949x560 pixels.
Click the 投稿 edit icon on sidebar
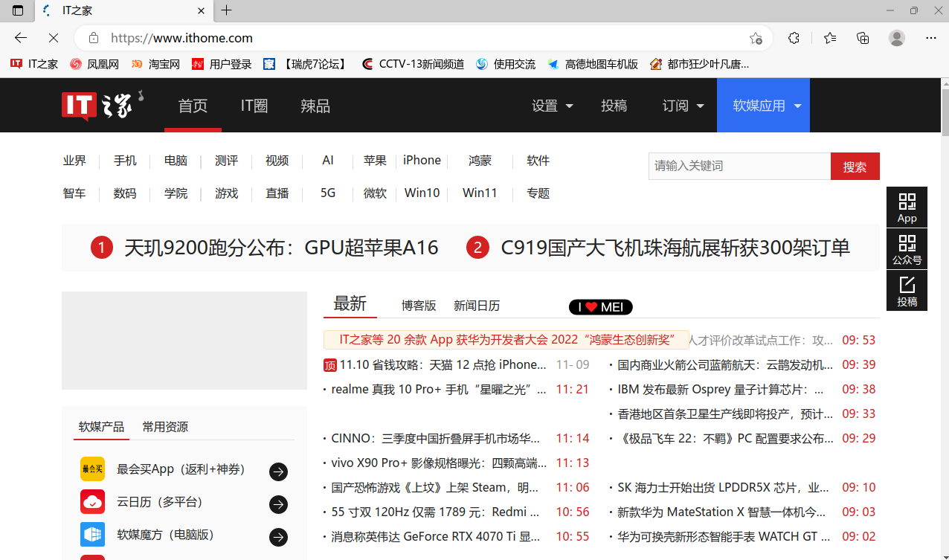tap(907, 290)
